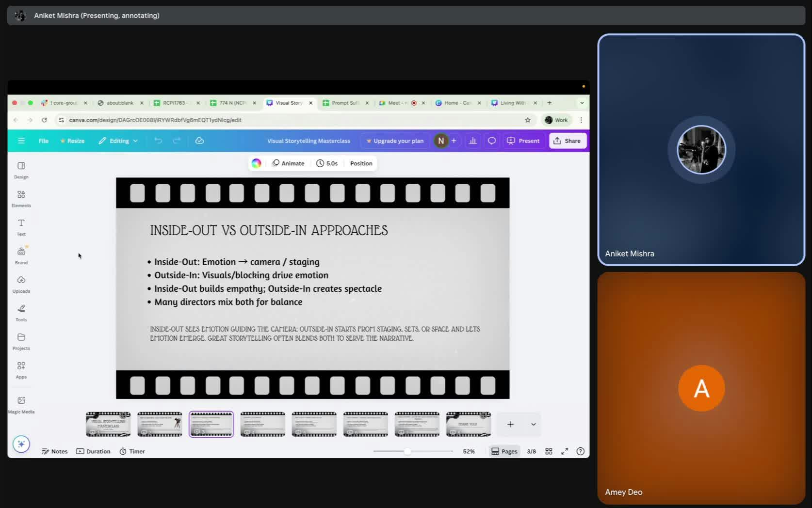Enter fullscreen with the expand arrows
Image resolution: width=812 pixels, height=508 pixels.
(x=565, y=451)
